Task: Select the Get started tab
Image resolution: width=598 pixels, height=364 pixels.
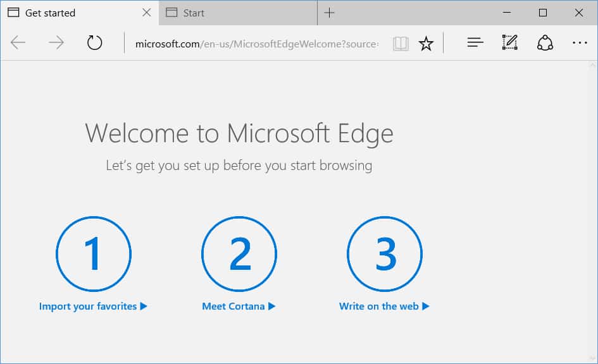Action: coord(79,13)
